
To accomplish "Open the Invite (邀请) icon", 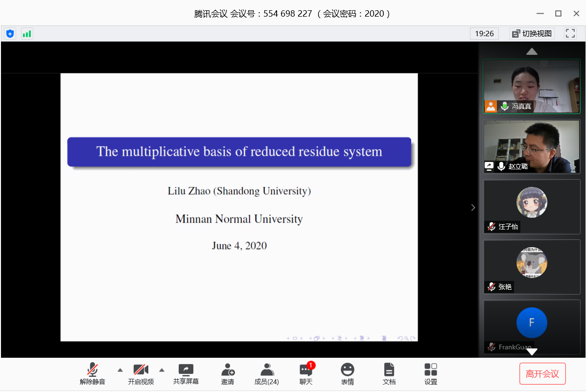I will click(228, 374).
